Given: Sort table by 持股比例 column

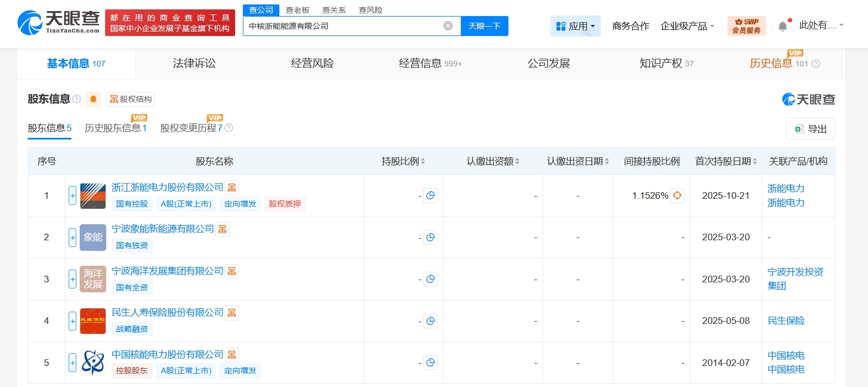Looking at the screenshot, I should pyautogui.click(x=403, y=161).
